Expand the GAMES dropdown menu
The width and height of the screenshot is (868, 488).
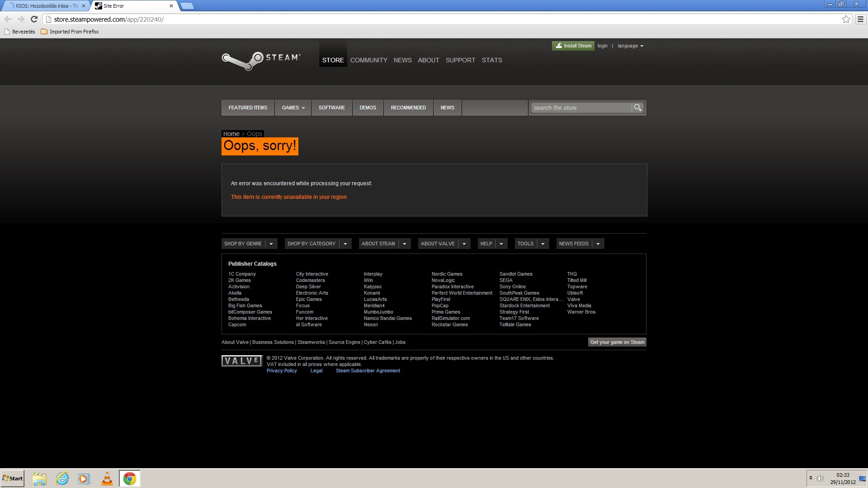(293, 108)
